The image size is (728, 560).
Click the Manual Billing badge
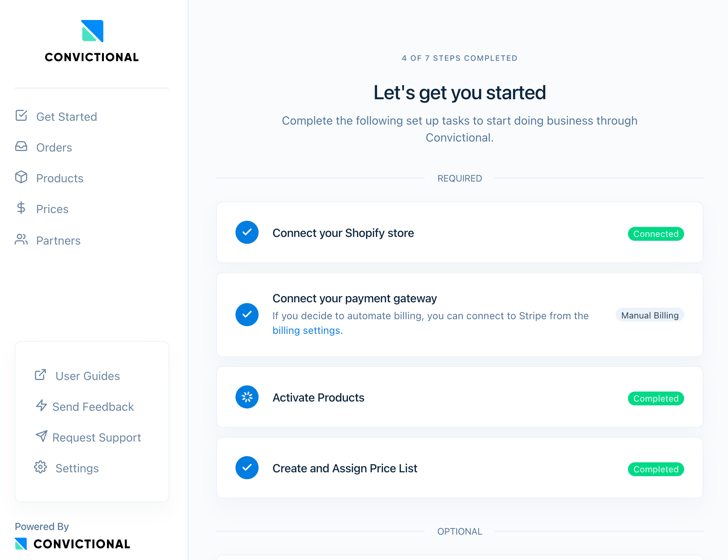click(650, 315)
